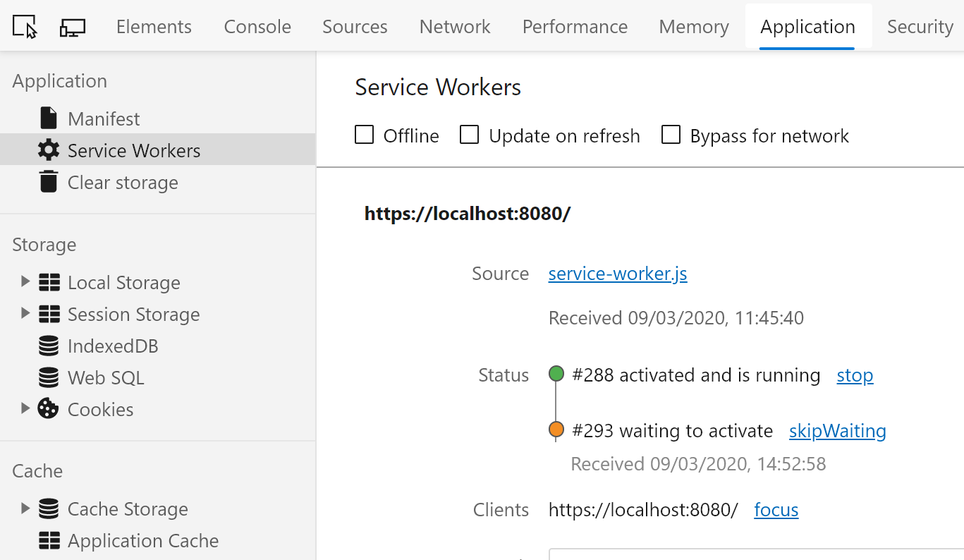This screenshot has height=560, width=964.
Task: Open the Console panel
Action: (x=257, y=26)
